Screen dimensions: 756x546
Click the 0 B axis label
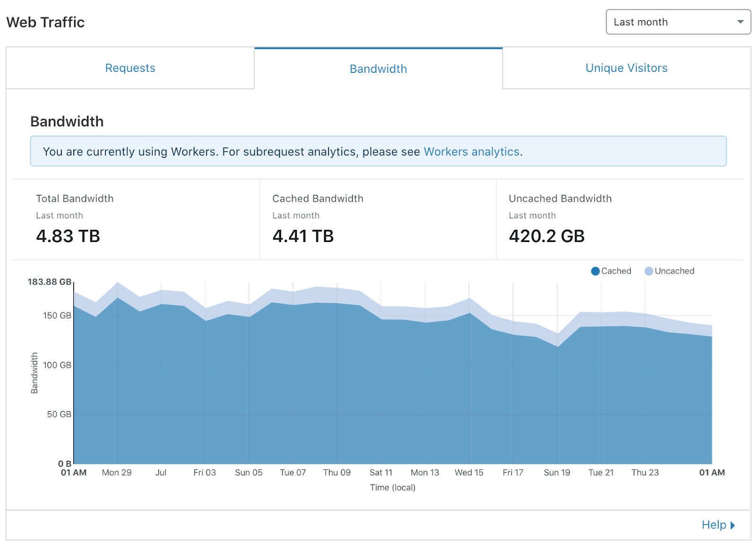coord(65,464)
